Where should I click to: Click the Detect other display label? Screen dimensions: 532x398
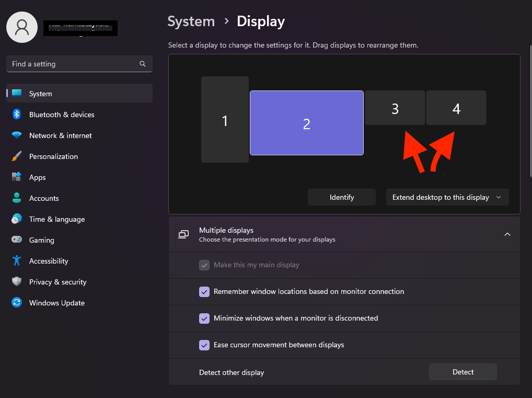(x=232, y=372)
